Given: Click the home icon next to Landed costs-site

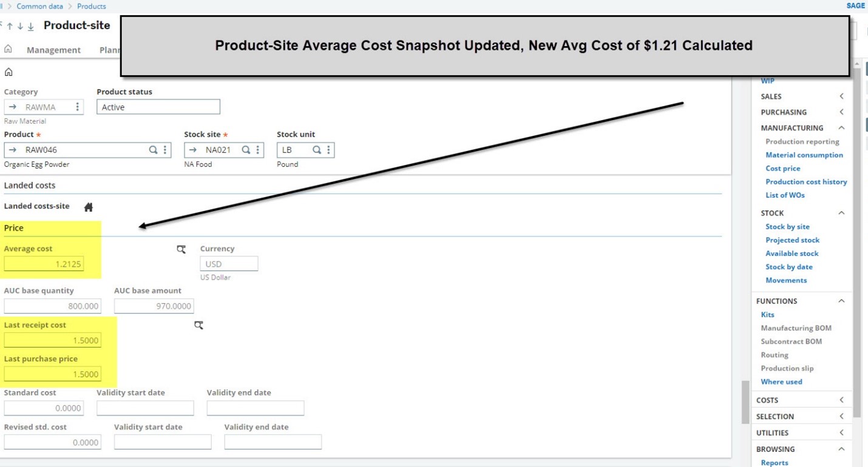Looking at the screenshot, I should pyautogui.click(x=88, y=206).
